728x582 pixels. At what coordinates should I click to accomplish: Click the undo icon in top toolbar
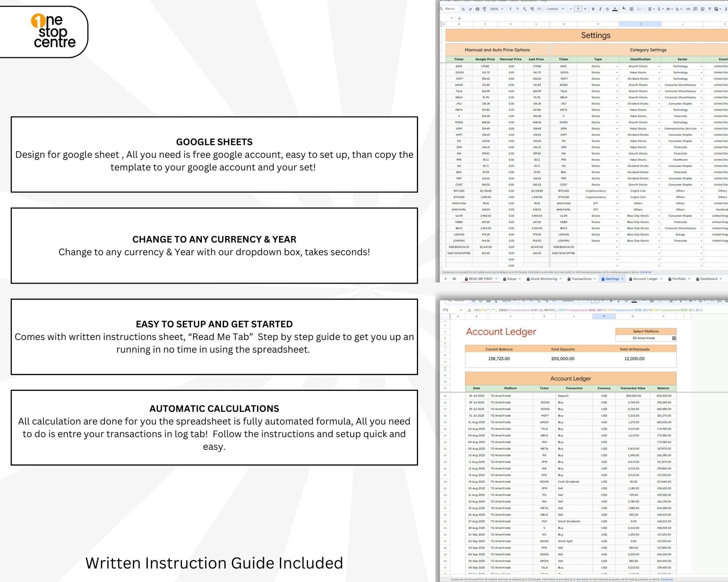(x=463, y=9)
